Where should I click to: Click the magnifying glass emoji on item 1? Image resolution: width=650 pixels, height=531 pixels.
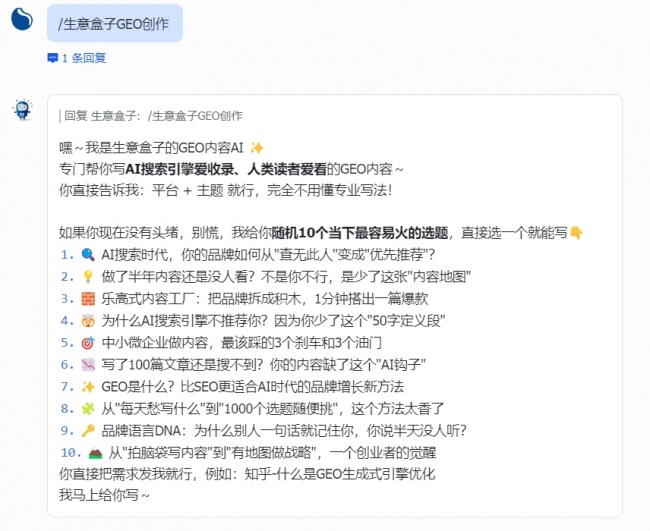tap(88, 255)
